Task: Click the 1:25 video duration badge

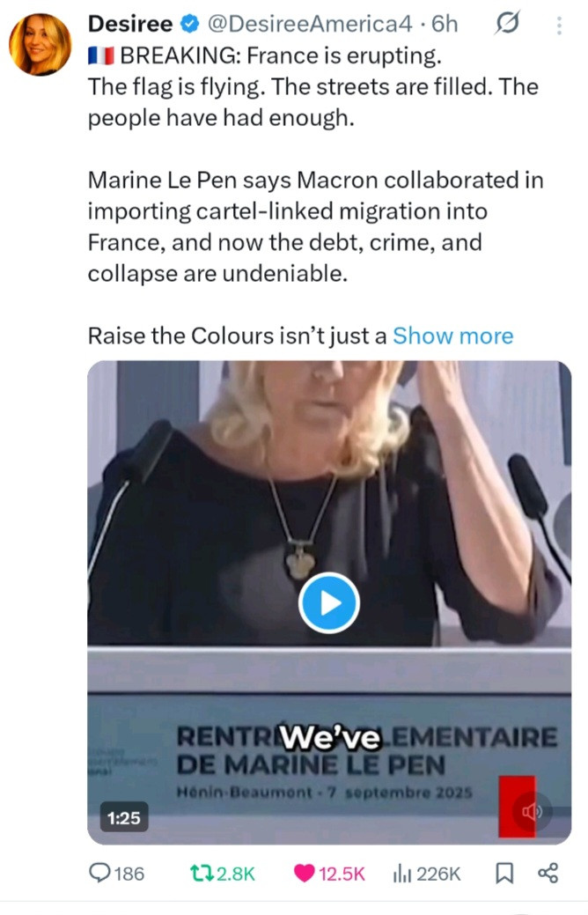Action: pyautogui.click(x=123, y=818)
